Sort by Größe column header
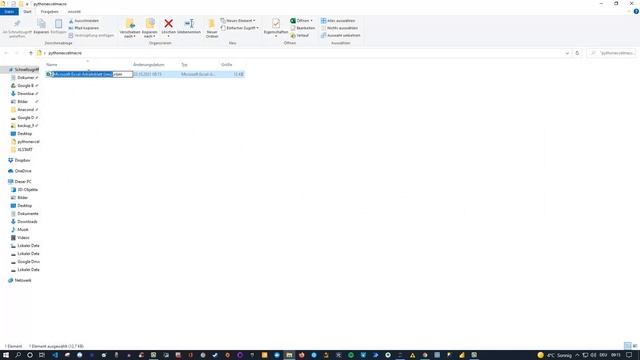 tap(227, 64)
